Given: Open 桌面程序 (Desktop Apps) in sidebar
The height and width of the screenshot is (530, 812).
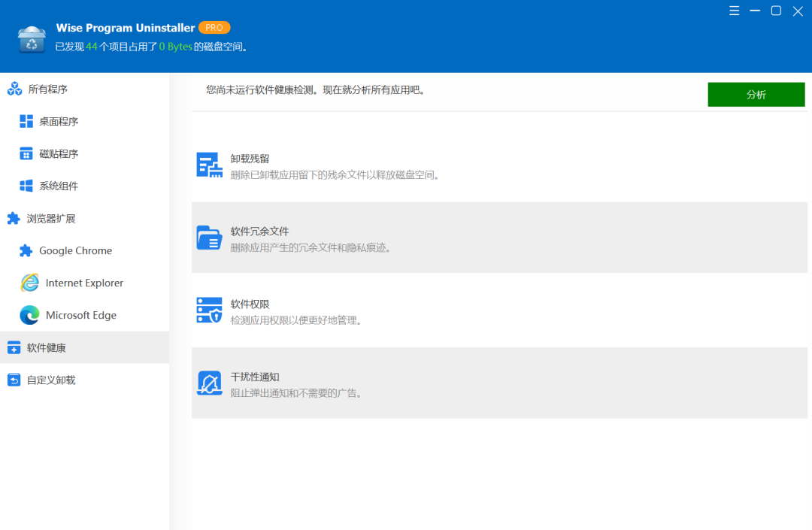Looking at the screenshot, I should point(26,121).
